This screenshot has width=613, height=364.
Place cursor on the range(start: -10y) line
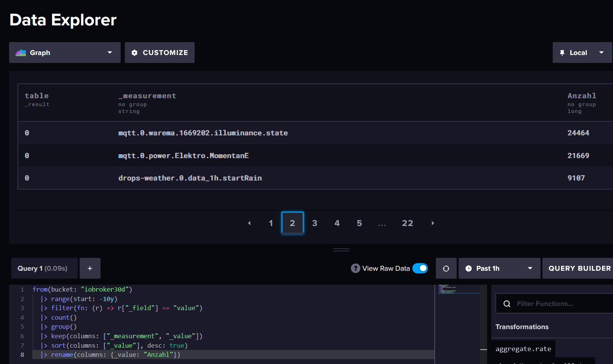coord(79,299)
